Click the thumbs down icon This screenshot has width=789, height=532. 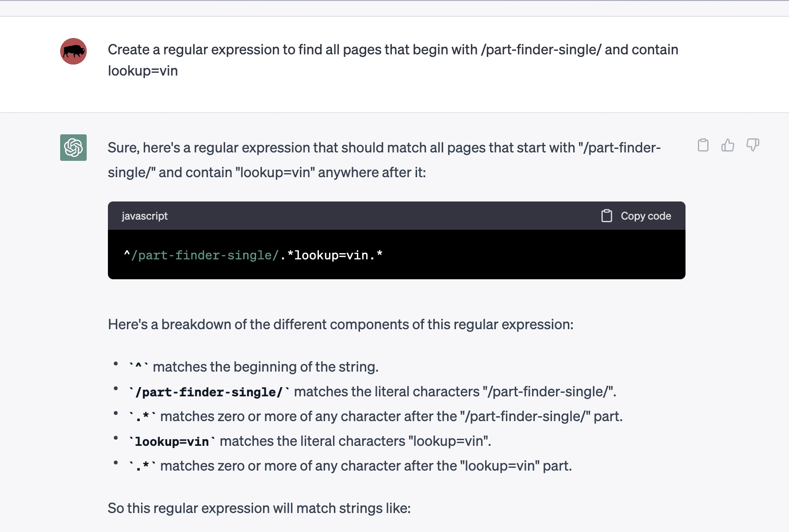[x=753, y=145]
